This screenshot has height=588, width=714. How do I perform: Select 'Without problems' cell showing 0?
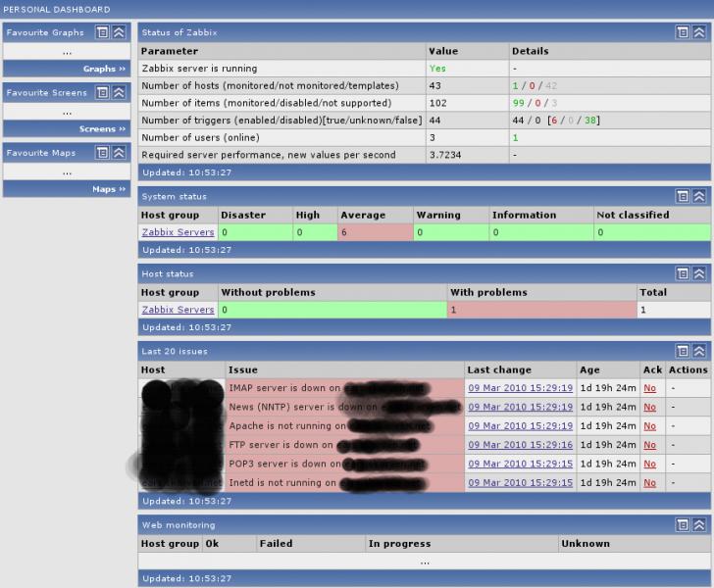[x=332, y=310]
